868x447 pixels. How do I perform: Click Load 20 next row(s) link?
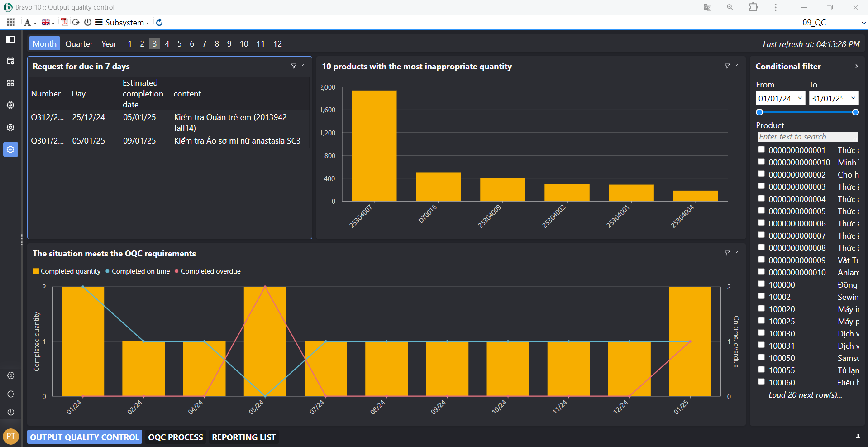pos(805,395)
